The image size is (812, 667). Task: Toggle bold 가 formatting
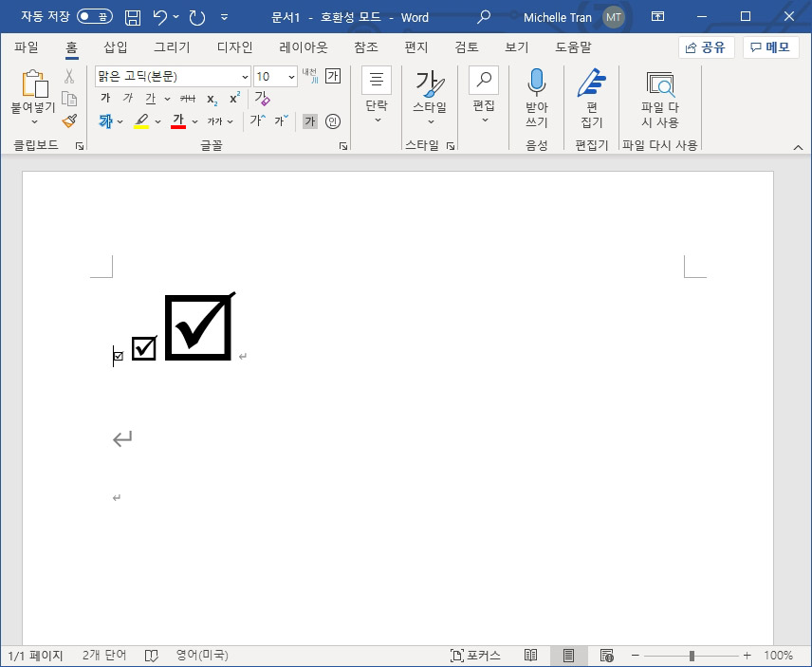[x=105, y=98]
